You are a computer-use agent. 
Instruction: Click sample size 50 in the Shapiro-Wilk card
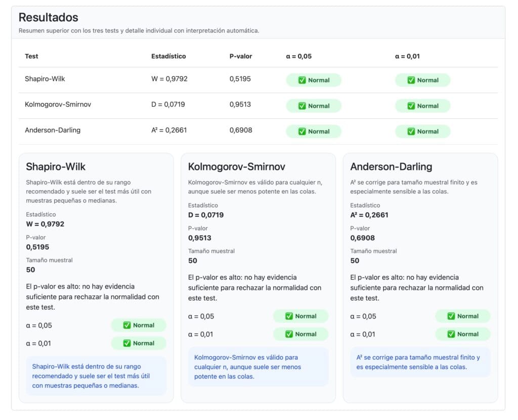pos(30,270)
